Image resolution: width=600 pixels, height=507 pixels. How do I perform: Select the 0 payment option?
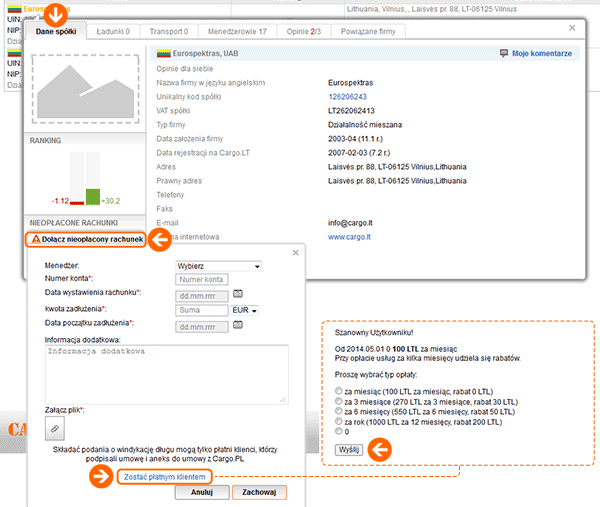point(339,431)
